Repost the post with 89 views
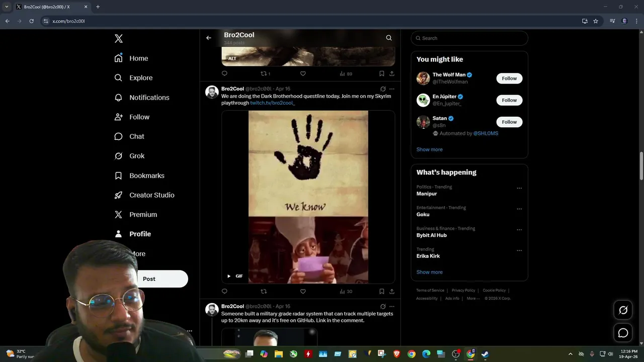The height and width of the screenshot is (362, 644). click(265, 73)
